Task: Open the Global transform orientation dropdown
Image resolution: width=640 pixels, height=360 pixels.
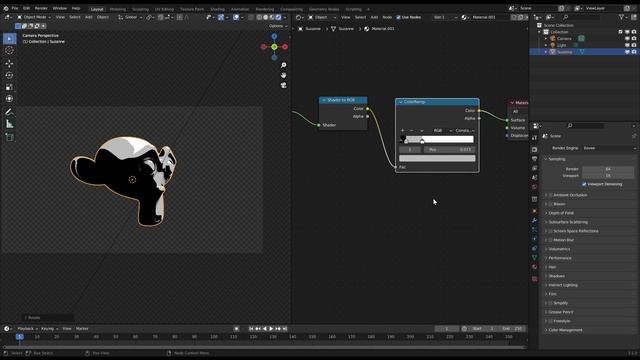Action: tap(130, 17)
